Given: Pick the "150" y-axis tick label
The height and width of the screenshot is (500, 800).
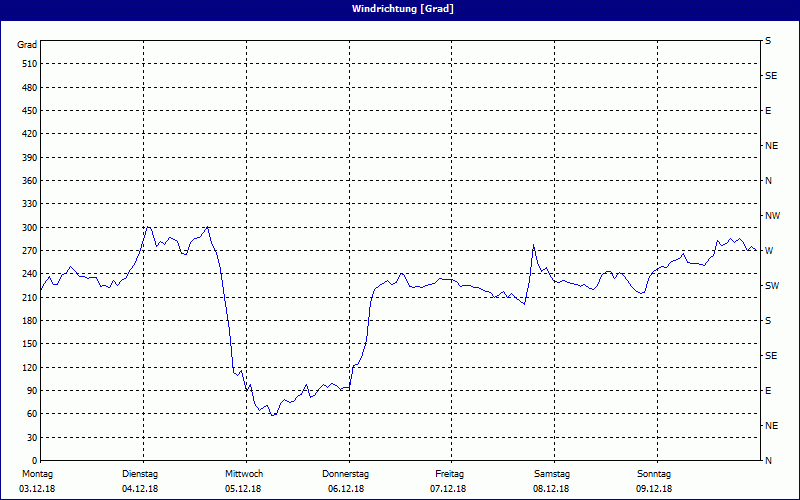Looking at the screenshot, I should [30, 344].
